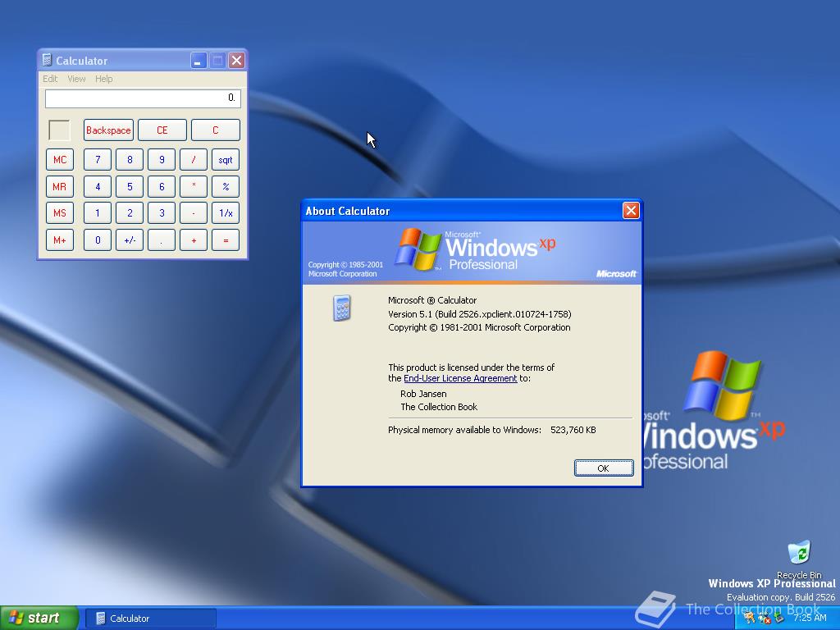Click the subtract (-) button
Viewport: 840px width, 630px height.
click(194, 212)
